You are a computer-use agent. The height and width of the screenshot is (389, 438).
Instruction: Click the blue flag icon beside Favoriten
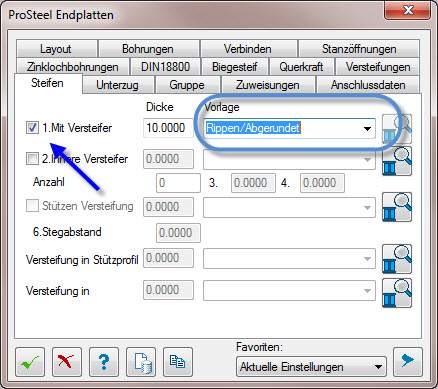[408, 362]
